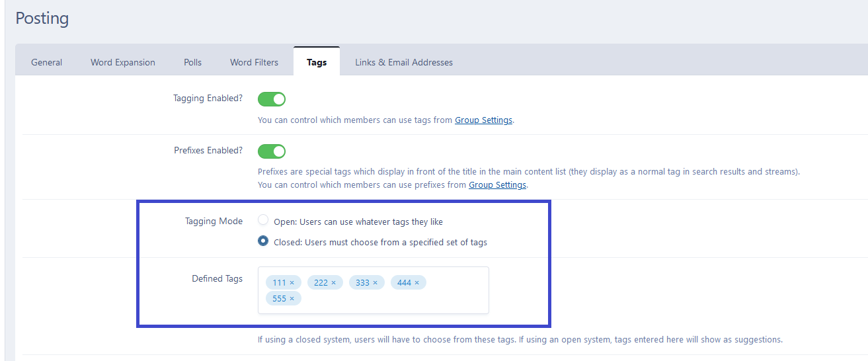Switch to the General tab
868x361 pixels.
pos(46,62)
